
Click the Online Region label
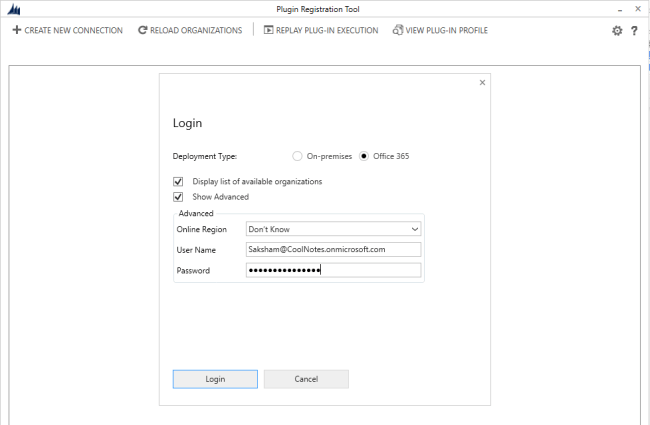(x=201, y=229)
